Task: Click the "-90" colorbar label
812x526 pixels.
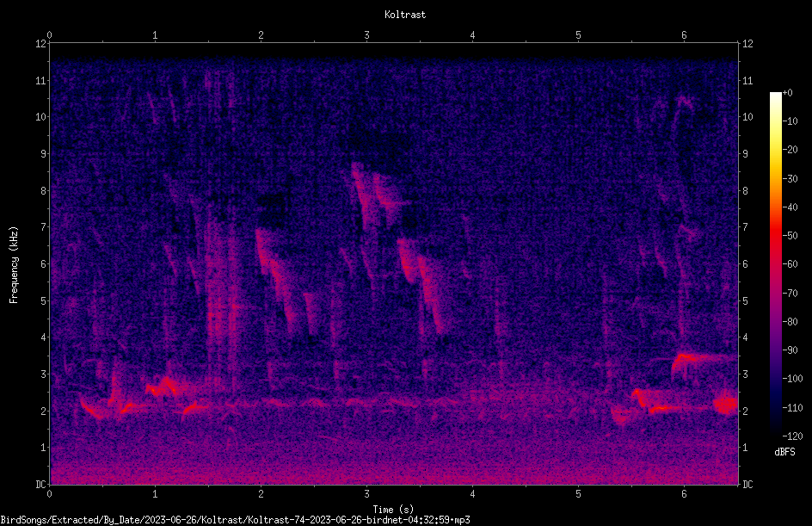Action: [x=790, y=350]
